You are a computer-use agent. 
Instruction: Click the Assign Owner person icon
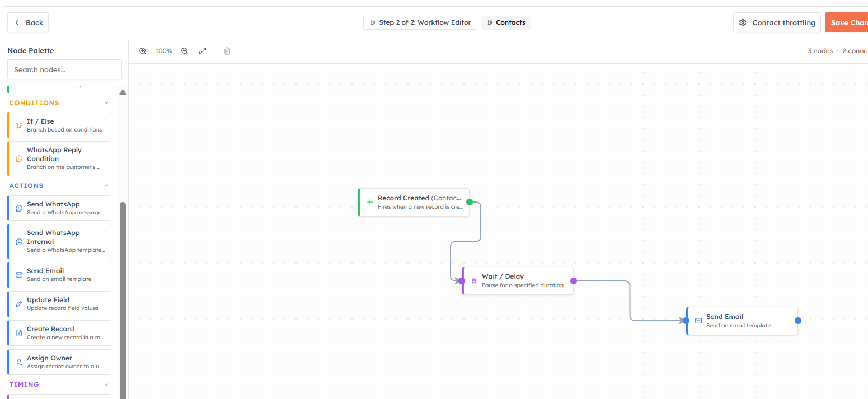[x=19, y=362]
